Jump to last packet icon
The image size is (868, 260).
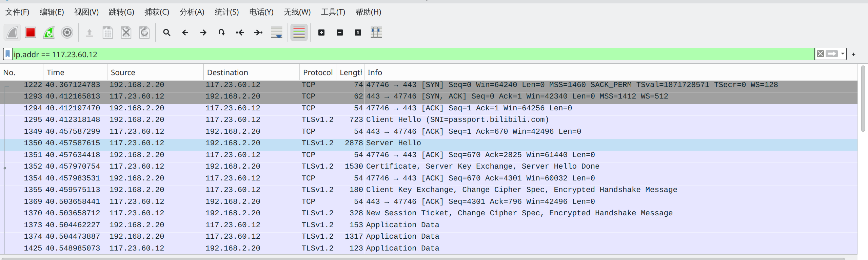point(258,32)
